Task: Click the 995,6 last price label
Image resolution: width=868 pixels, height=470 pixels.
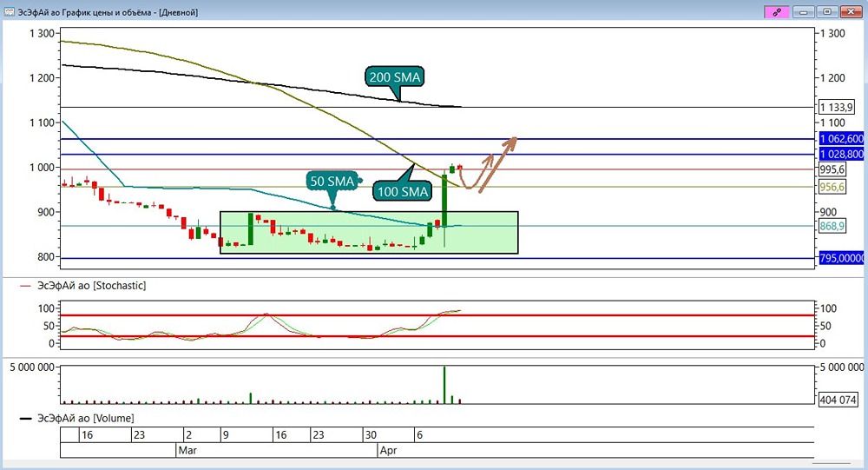Action: 832,169
